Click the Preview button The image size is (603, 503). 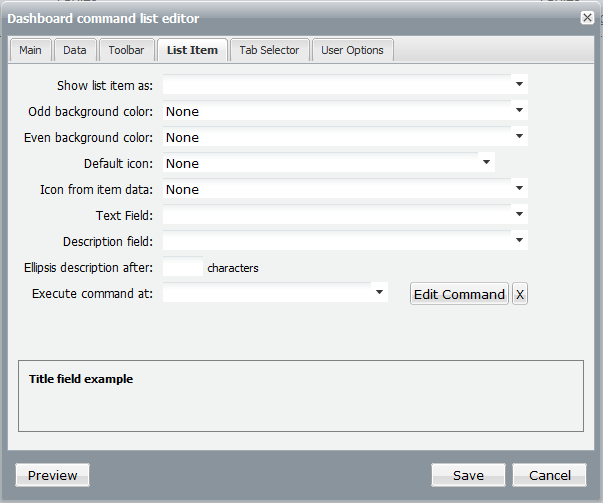(53, 475)
